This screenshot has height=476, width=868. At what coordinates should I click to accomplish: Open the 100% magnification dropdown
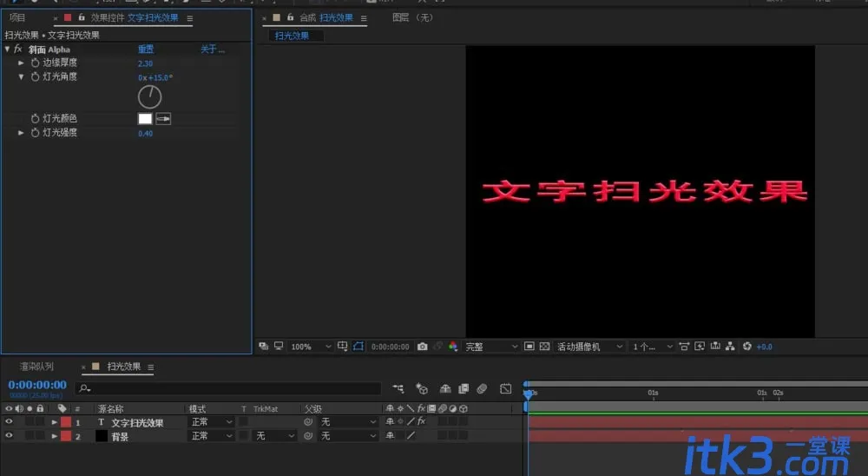tap(311, 347)
